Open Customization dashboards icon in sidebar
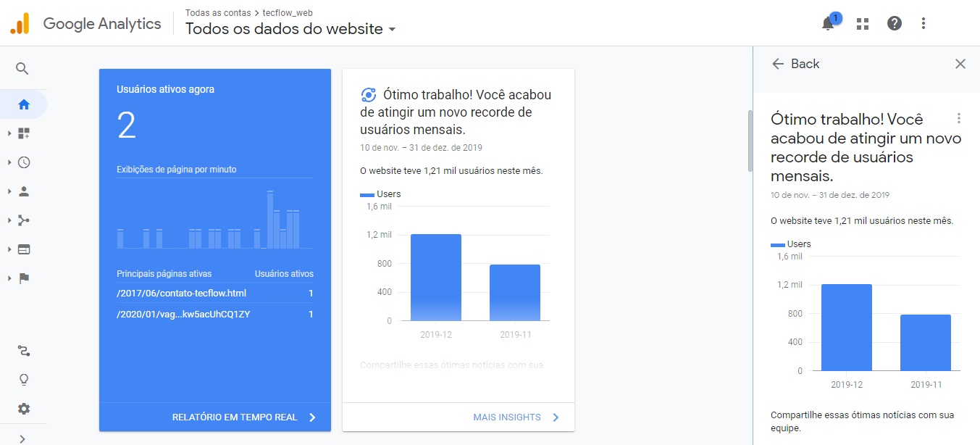Image resolution: width=980 pixels, height=445 pixels. coord(24,133)
